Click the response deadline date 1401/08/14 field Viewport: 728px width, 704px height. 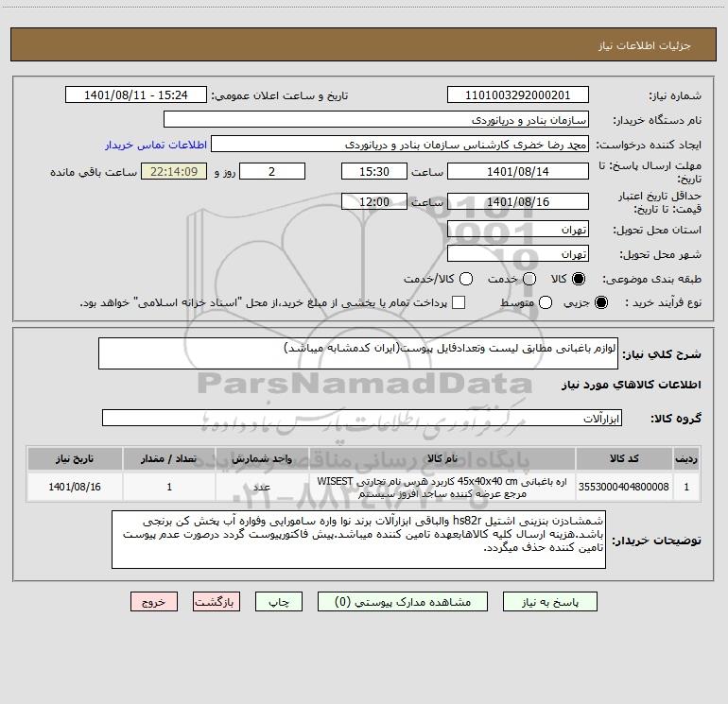tap(518, 171)
